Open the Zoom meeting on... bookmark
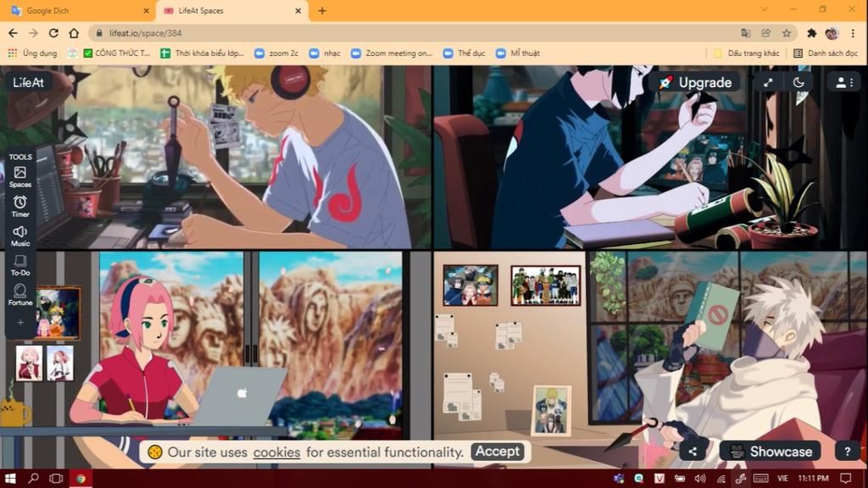This screenshot has width=868, height=488. click(392, 53)
